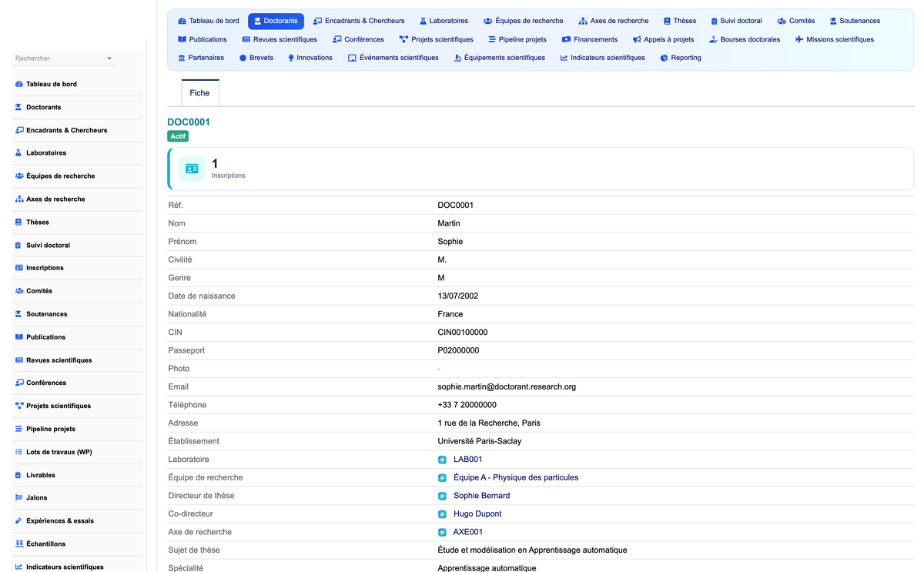Click the Soutenances icon in sidebar

point(19,314)
